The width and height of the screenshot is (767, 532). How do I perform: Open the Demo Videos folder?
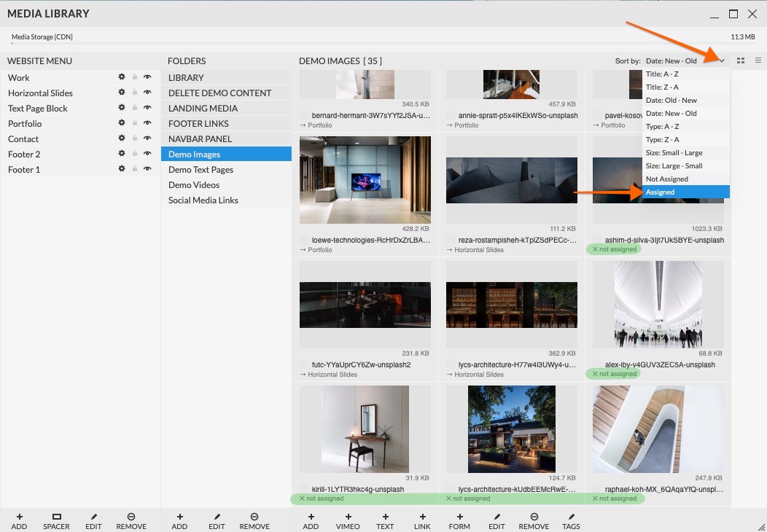(x=194, y=185)
